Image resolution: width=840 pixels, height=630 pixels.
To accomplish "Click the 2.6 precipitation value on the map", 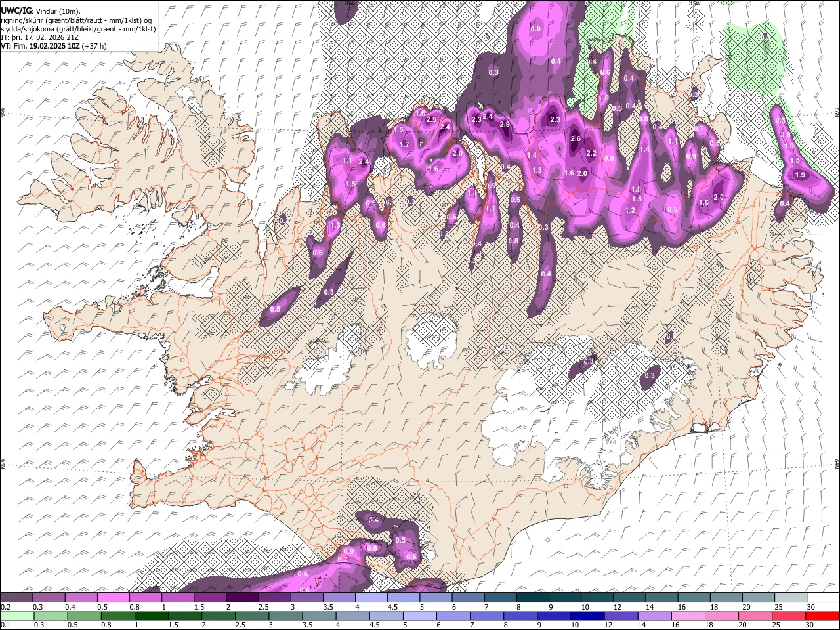I will pos(576,139).
